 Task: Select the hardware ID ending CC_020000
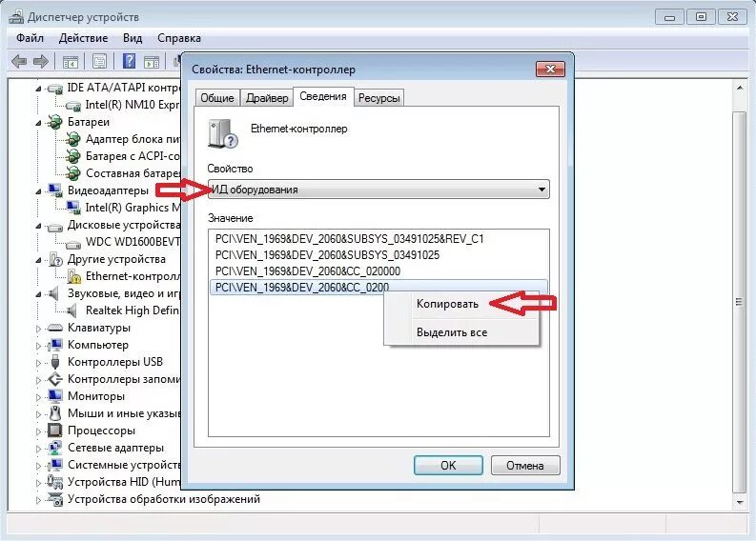[x=308, y=271]
